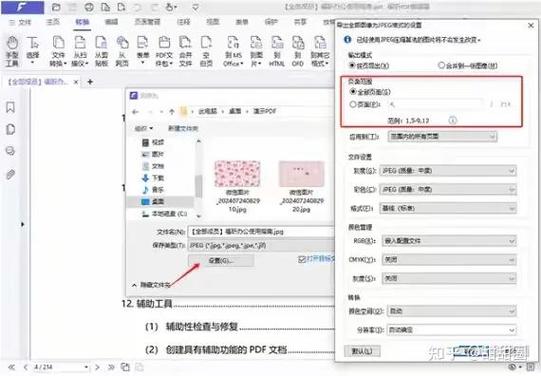The height and width of the screenshot is (376, 541).
Task: Click the Merge Files (合并文件) icon
Action: coord(185,51)
